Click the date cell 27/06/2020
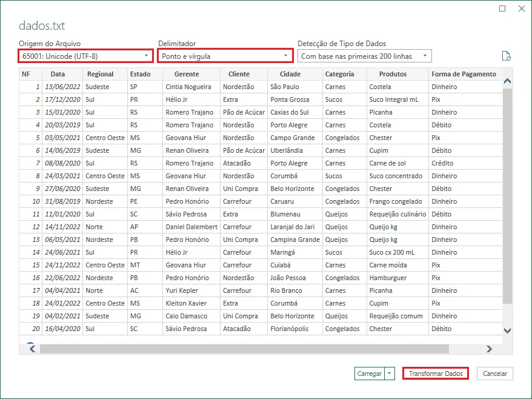Screen dimensions: 532x399 [62, 189]
